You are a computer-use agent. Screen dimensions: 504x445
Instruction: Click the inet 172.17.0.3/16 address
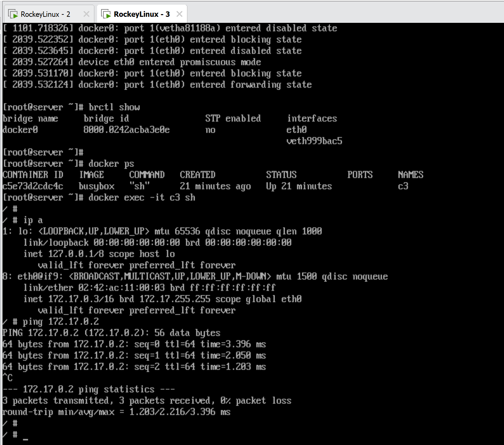(81, 299)
